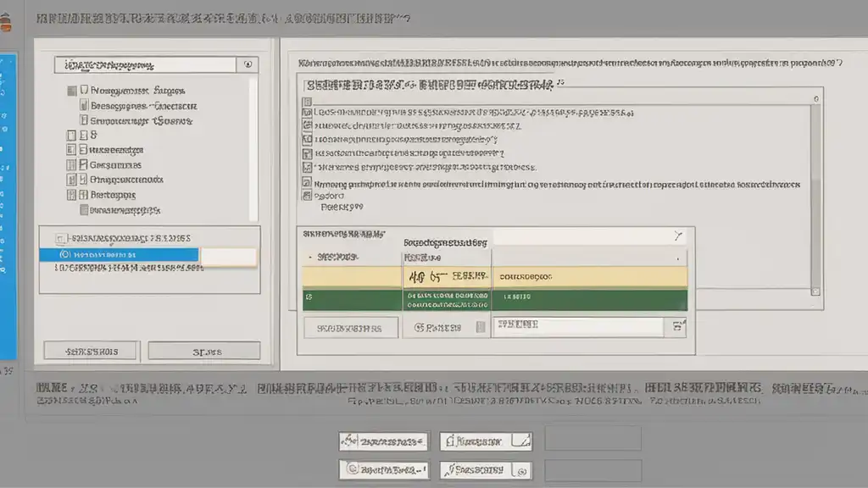Viewport: 868px width, 488px height.
Task: Select the blue highlighted item in the left list
Action: tap(119, 254)
